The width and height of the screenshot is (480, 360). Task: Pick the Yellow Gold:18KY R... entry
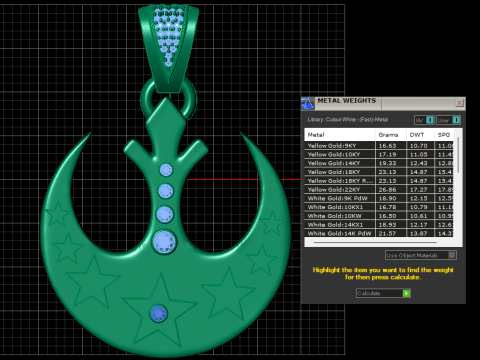[379, 181]
